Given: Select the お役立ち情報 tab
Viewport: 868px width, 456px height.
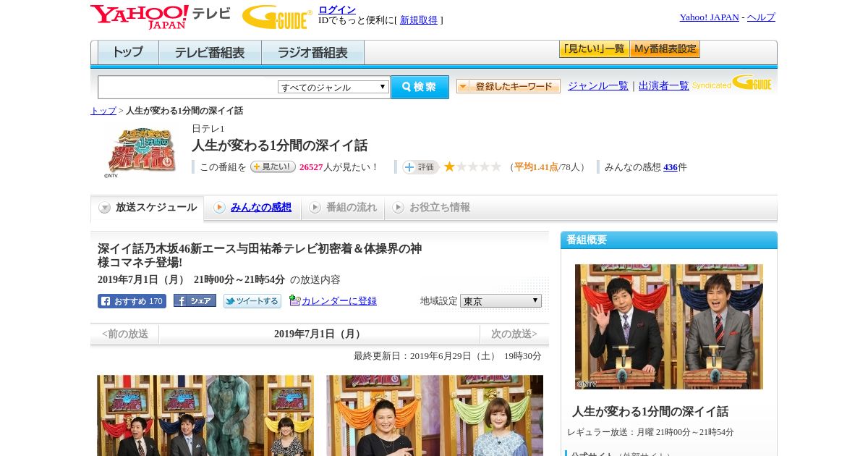Looking at the screenshot, I should 431,208.
